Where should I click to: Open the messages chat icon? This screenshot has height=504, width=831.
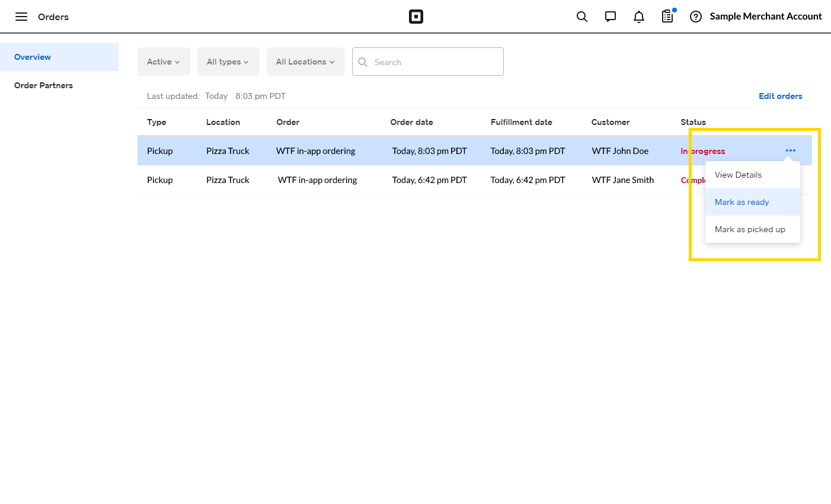click(x=611, y=17)
